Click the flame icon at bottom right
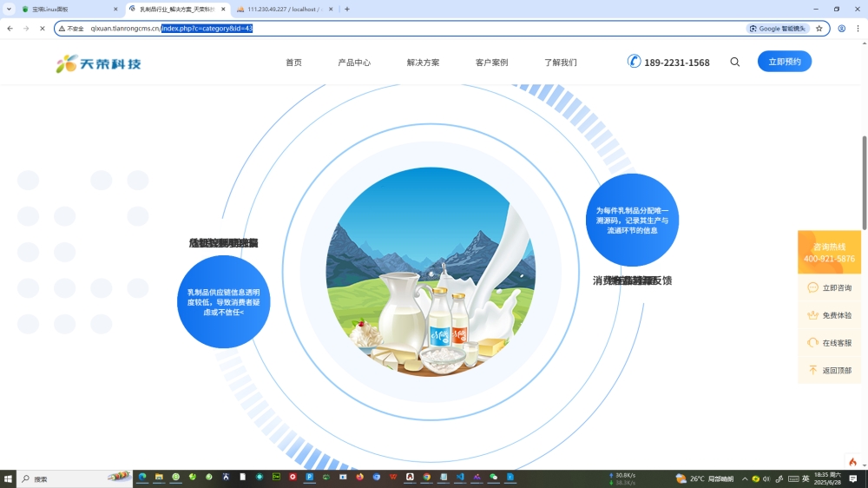868x488 pixels. click(x=852, y=461)
